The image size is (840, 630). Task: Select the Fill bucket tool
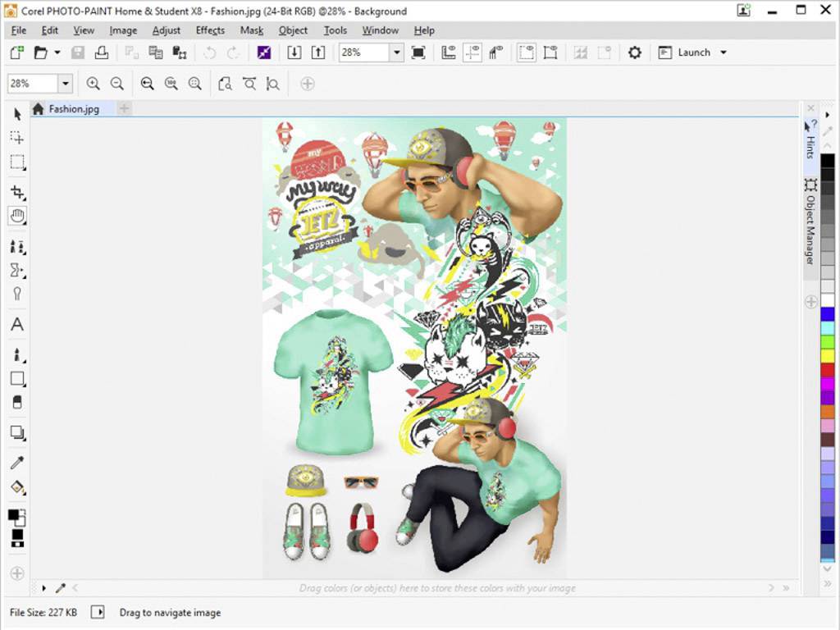click(16, 488)
